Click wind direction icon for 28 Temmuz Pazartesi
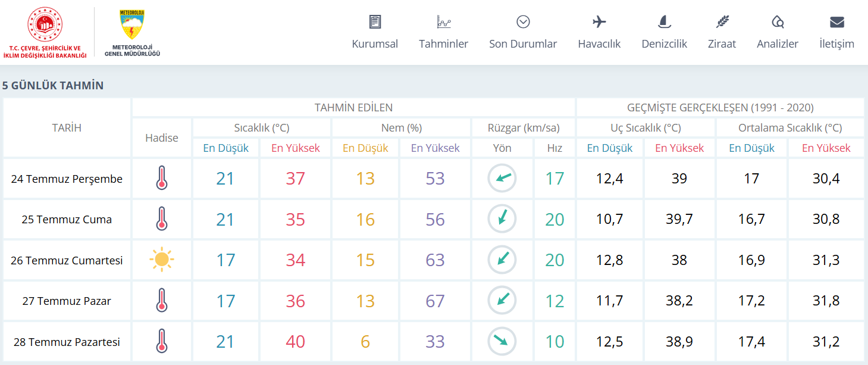This screenshot has width=868, height=365. 502,342
